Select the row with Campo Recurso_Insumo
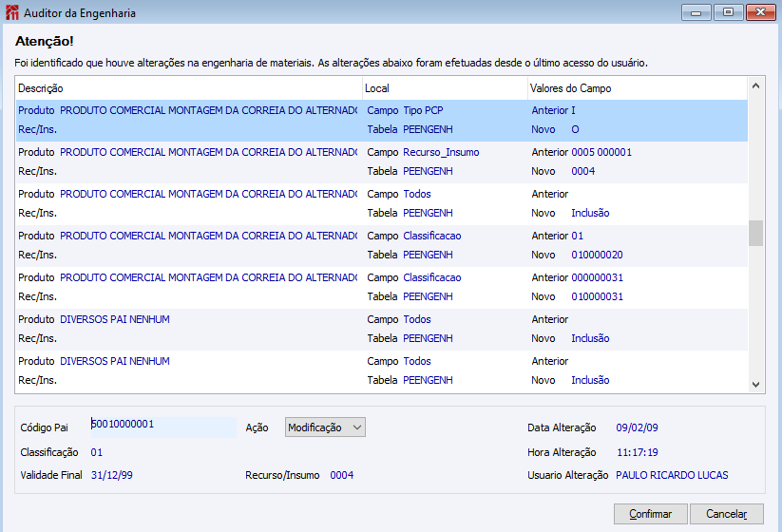The width and height of the screenshot is (782, 532). pos(382,161)
